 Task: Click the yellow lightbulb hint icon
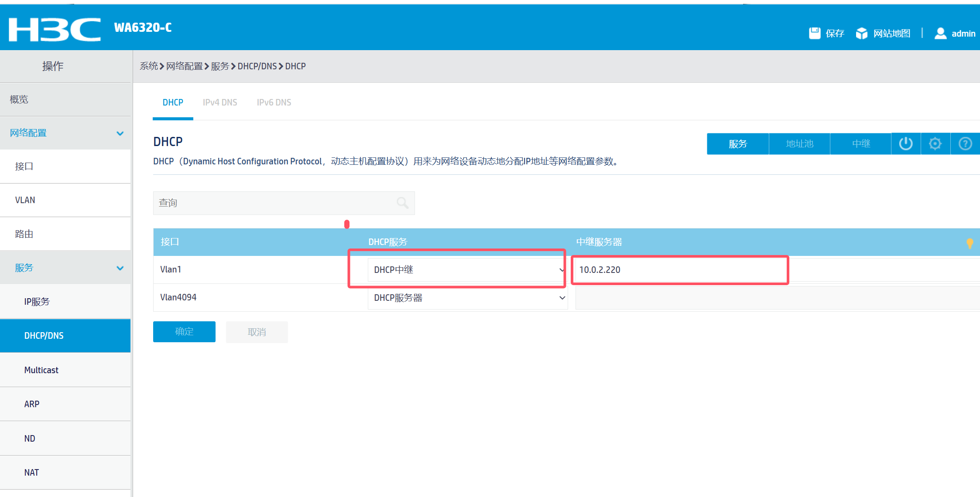tap(970, 243)
